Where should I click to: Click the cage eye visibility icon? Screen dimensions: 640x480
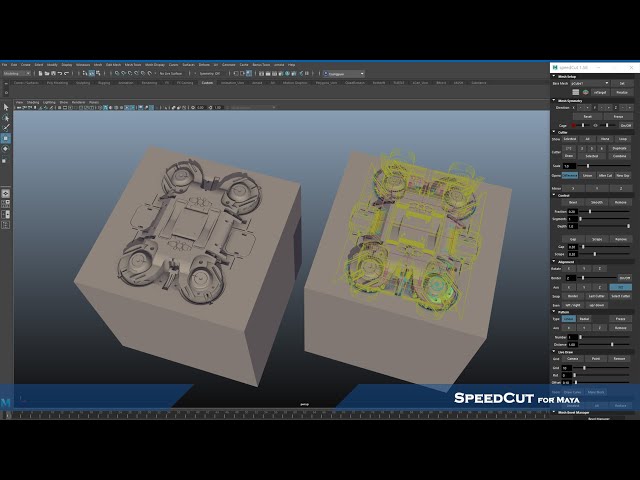pyautogui.click(x=596, y=125)
